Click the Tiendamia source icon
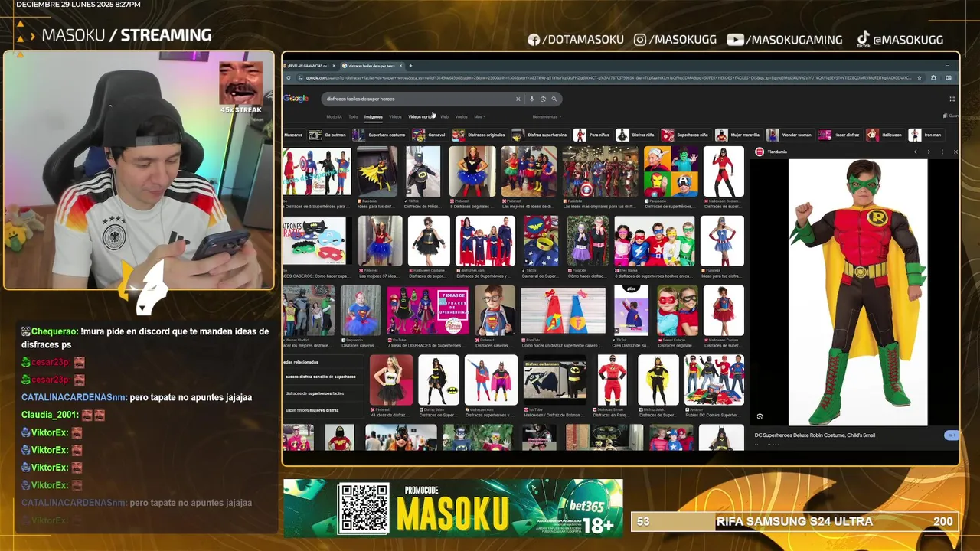This screenshot has height=551, width=980. point(759,152)
